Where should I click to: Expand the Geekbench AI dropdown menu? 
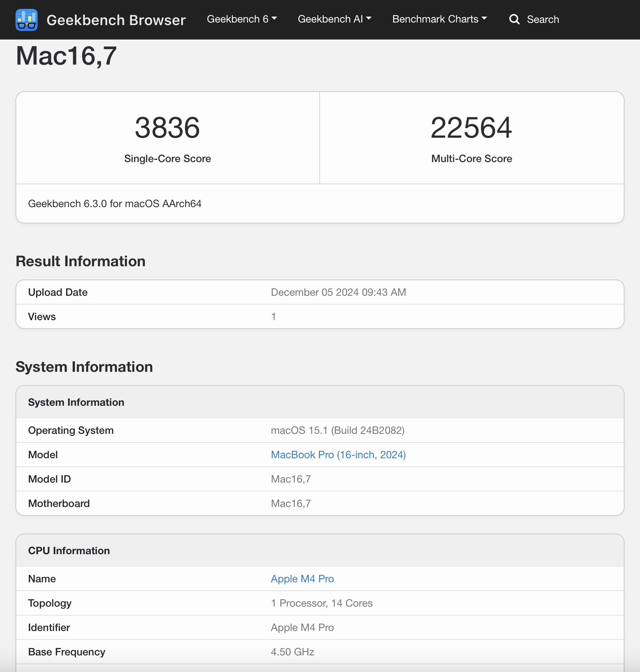[334, 19]
